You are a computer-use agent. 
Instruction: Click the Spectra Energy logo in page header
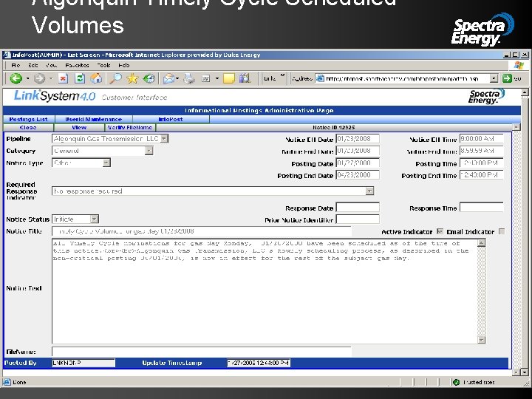486,96
